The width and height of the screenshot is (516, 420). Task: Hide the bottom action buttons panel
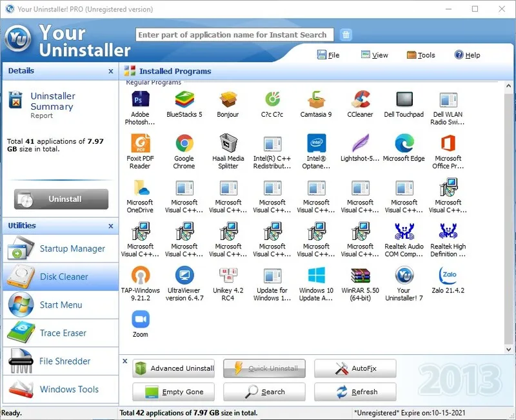[125, 361]
